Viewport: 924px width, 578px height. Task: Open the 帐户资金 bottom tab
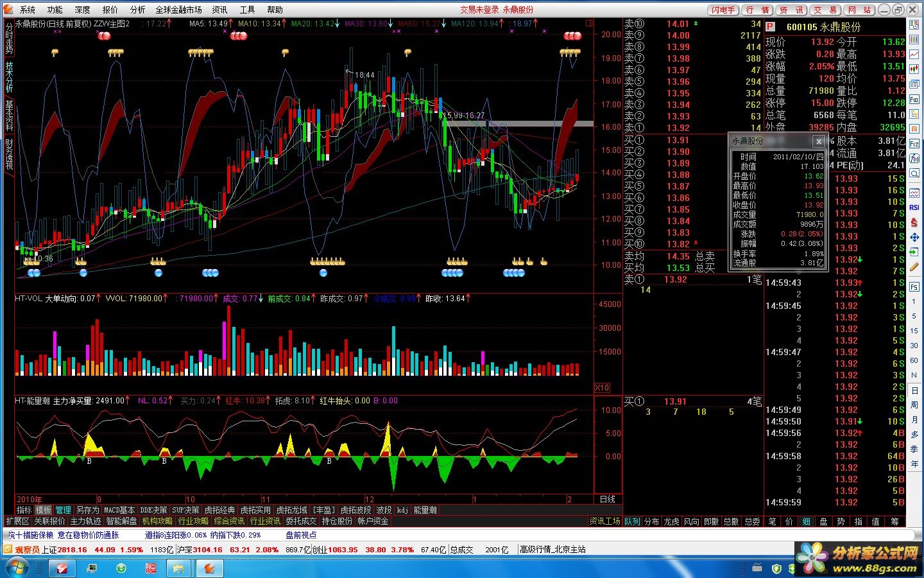click(373, 521)
